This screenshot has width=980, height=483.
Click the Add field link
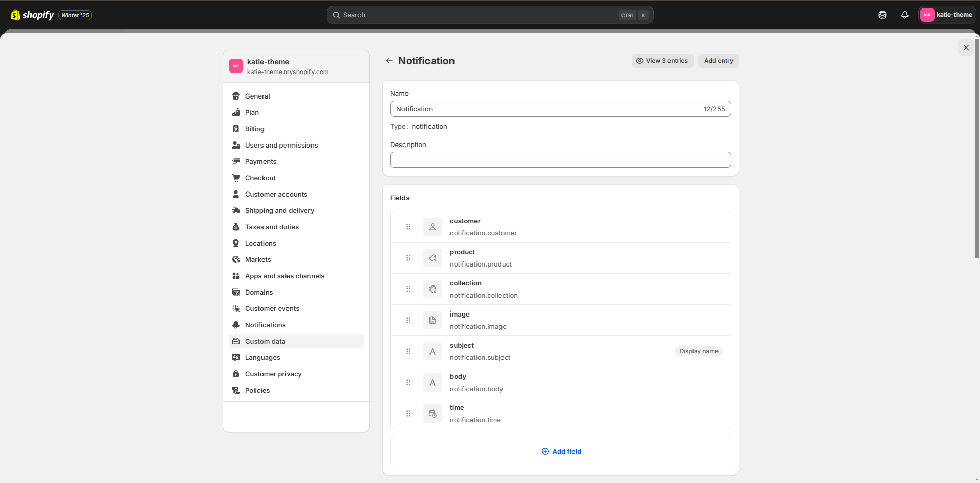561,451
